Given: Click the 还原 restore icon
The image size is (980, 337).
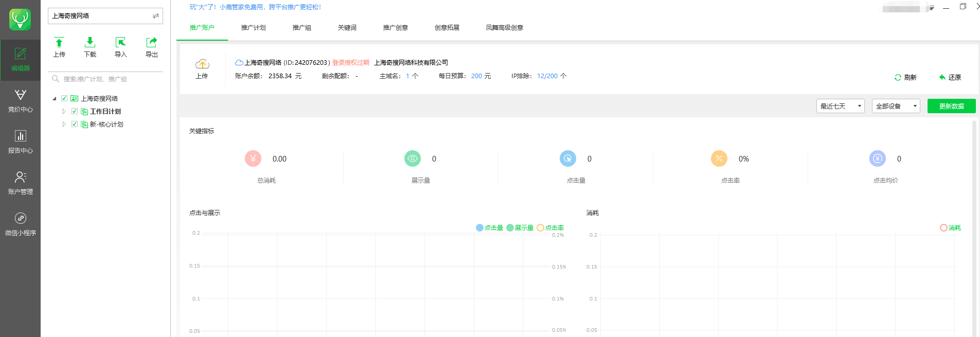Looking at the screenshot, I should tap(942, 77).
